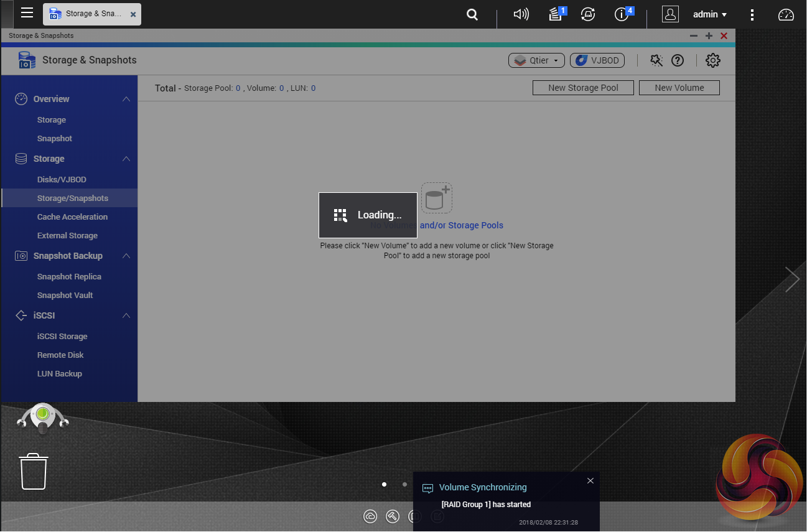Collapse the iSCSI sidebar section

(126, 315)
